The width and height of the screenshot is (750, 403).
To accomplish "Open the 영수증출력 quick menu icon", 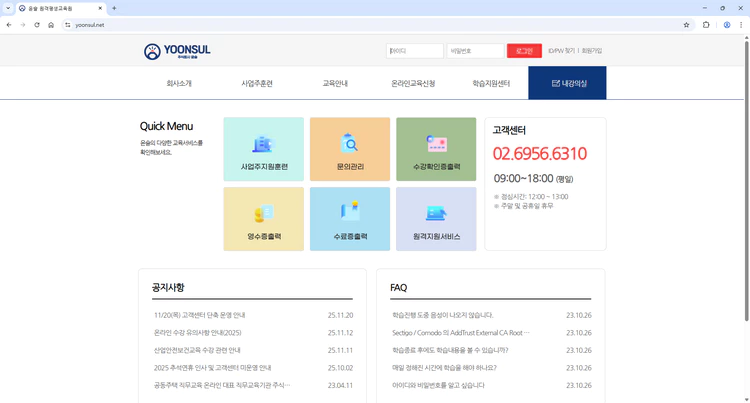I will 263,219.
